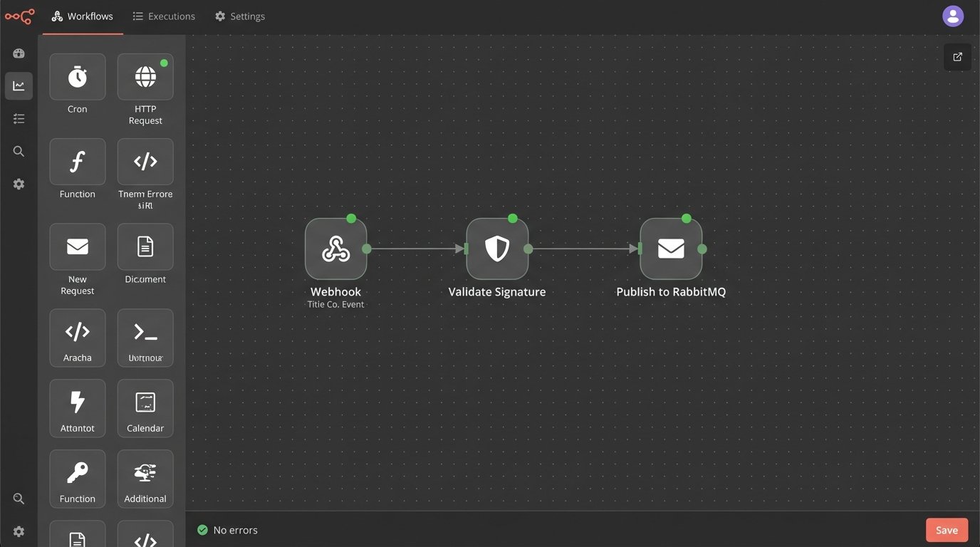Toggle the activation dot above Validate Signature
The height and width of the screenshot is (547, 980).
click(x=512, y=219)
